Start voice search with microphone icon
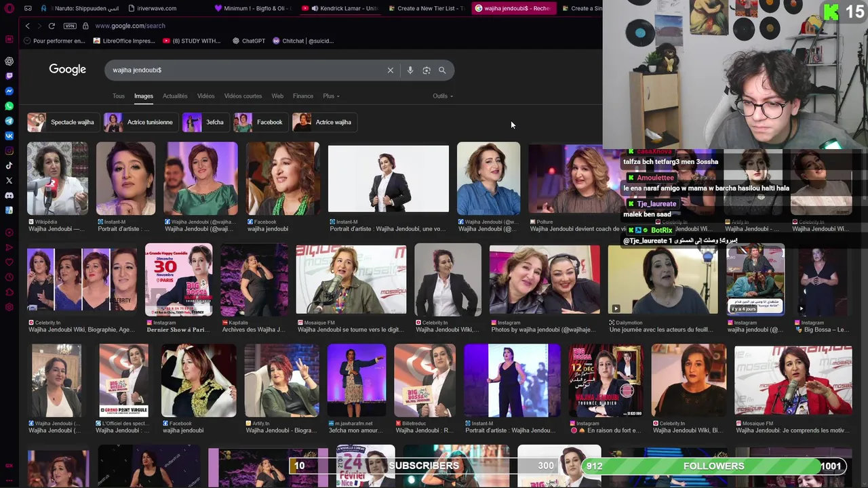The height and width of the screenshot is (488, 868). pyautogui.click(x=410, y=70)
